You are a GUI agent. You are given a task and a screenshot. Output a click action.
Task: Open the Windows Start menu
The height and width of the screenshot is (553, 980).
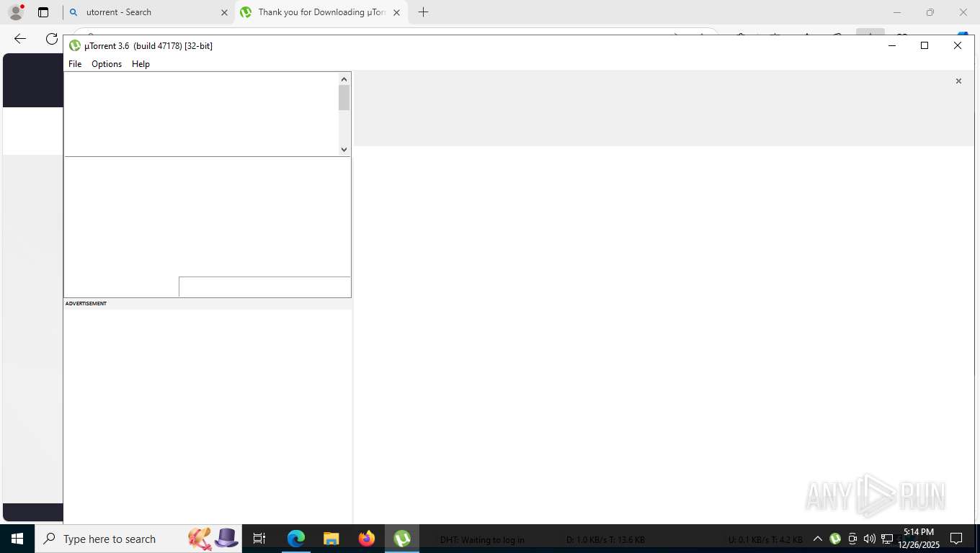[17, 539]
